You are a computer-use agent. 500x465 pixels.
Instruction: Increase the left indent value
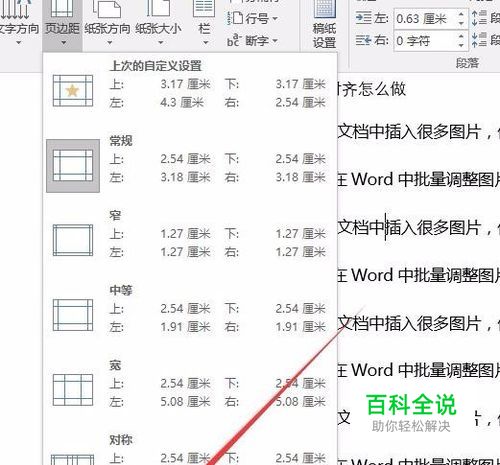[461, 14]
